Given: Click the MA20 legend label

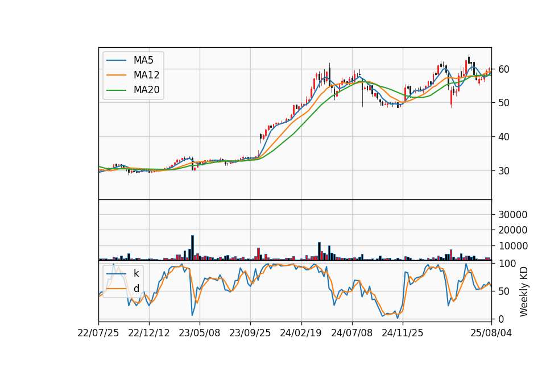Looking at the screenshot, I should [146, 90].
